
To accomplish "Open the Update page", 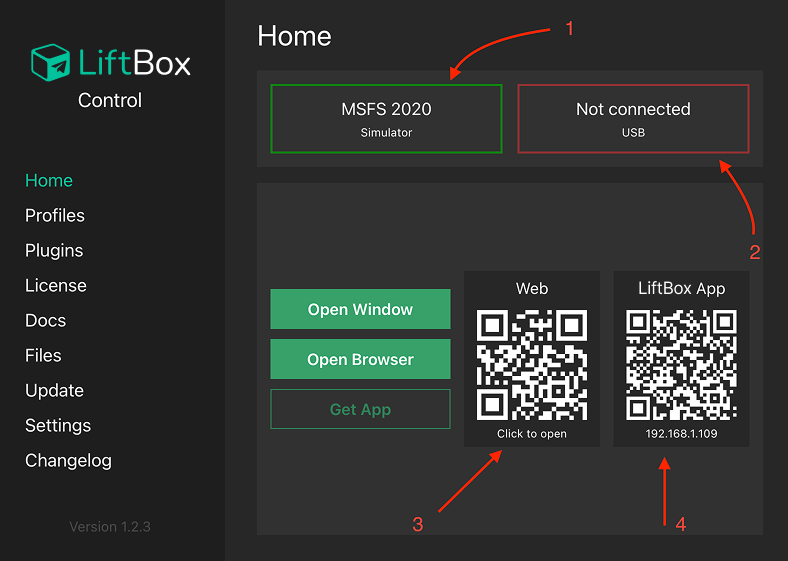I will click(x=54, y=391).
